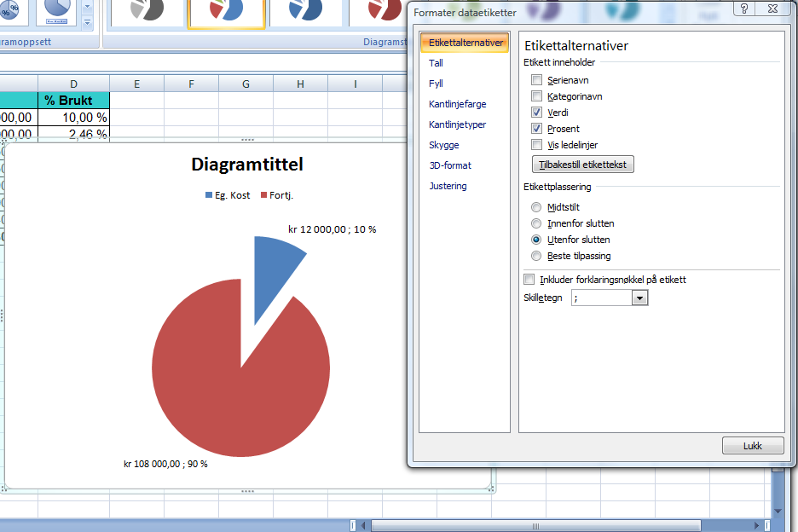The image size is (798, 532).
Task: Open the Skygge section
Action: click(444, 145)
